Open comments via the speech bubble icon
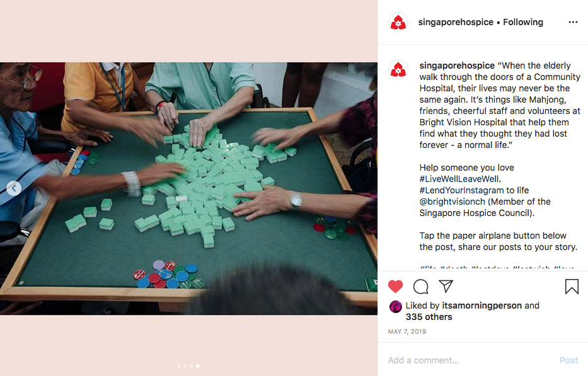This screenshot has height=376, width=588. pos(421,287)
